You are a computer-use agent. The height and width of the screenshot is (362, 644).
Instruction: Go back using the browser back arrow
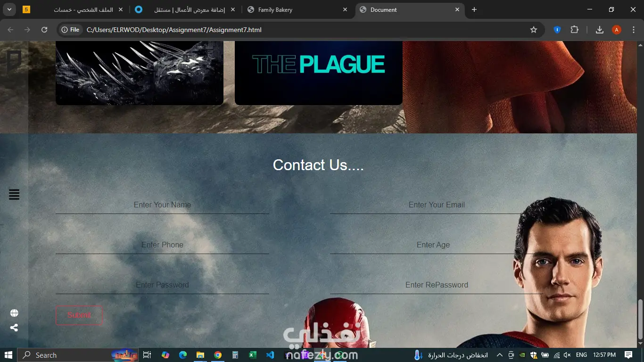click(10, 30)
